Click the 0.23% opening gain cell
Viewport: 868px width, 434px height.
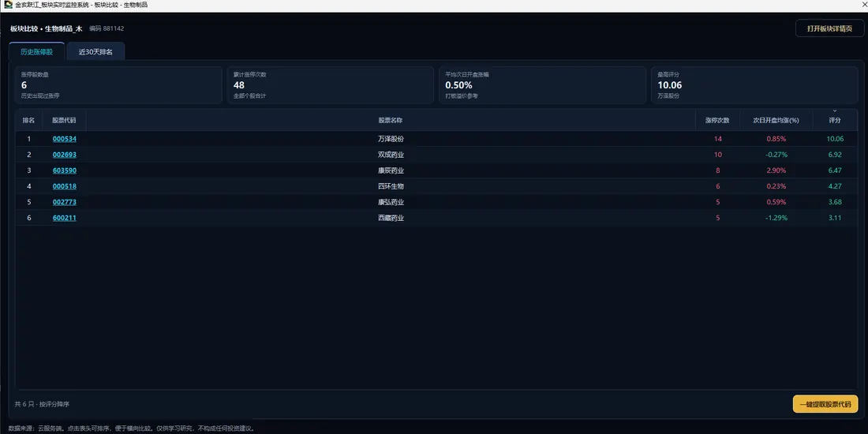pyautogui.click(x=776, y=186)
